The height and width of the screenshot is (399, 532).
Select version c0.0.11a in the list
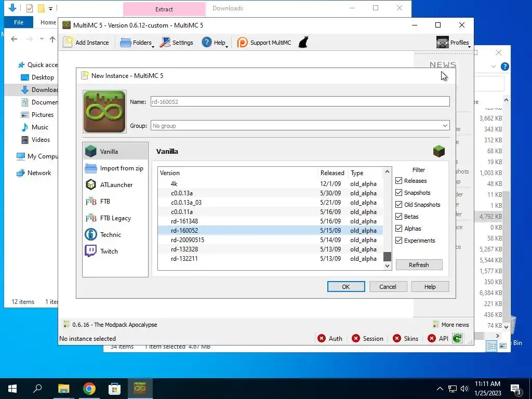point(270,212)
